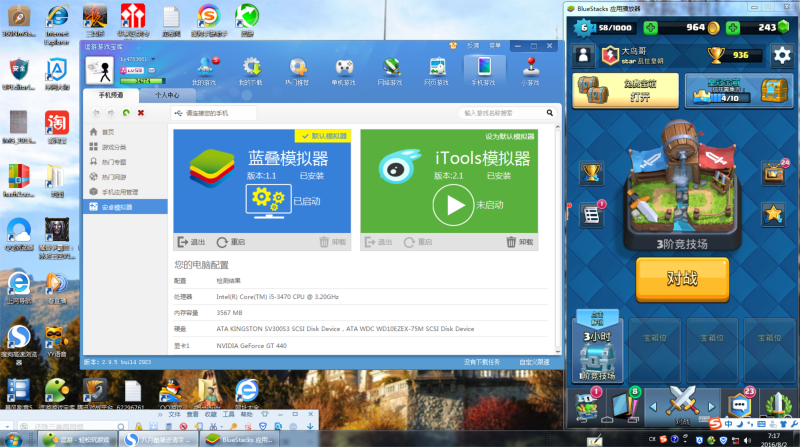
Task: Open the star achievements icon
Action: [773, 214]
